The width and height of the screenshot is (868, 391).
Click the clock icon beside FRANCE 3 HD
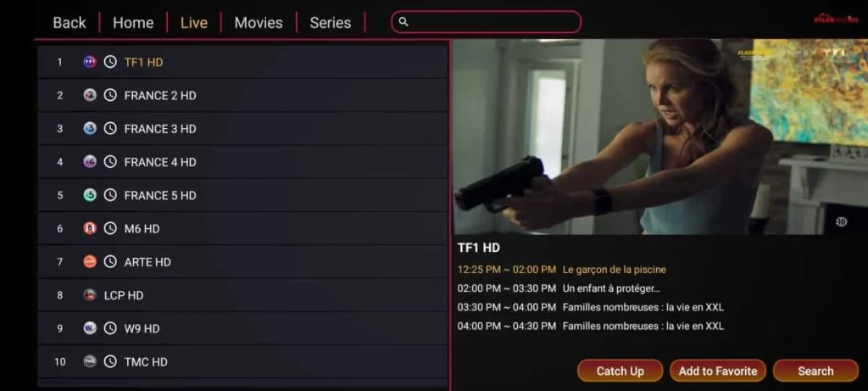(x=111, y=128)
